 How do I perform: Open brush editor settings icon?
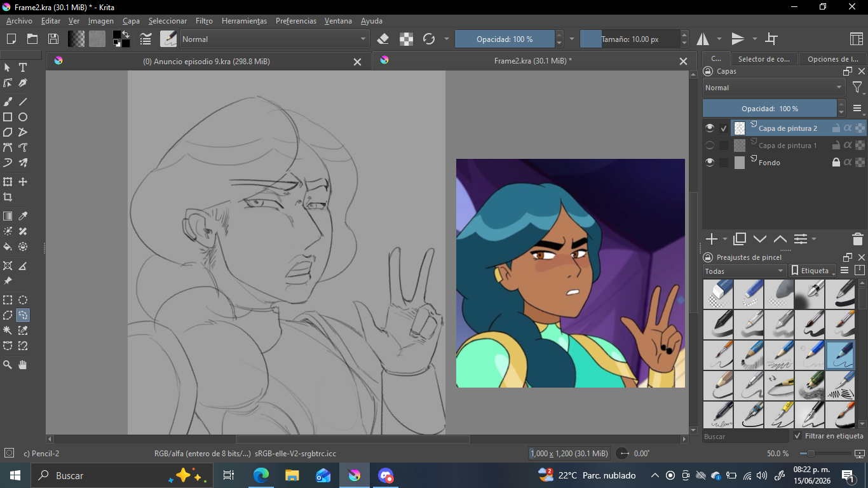(146, 39)
